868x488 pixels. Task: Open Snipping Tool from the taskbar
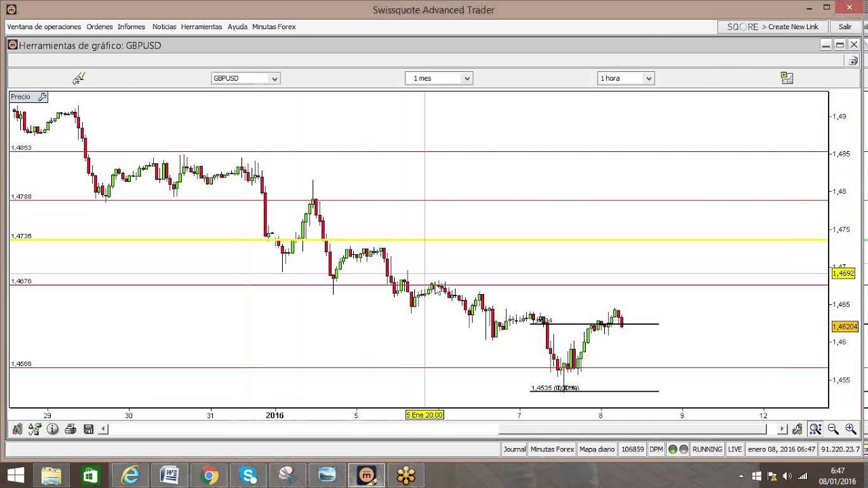coord(287,475)
